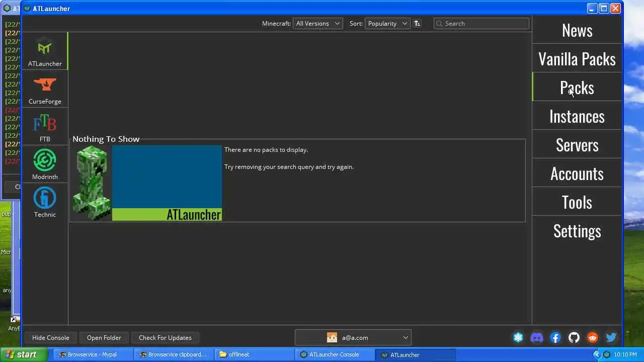Click the Hide Console button

pyautogui.click(x=51, y=338)
